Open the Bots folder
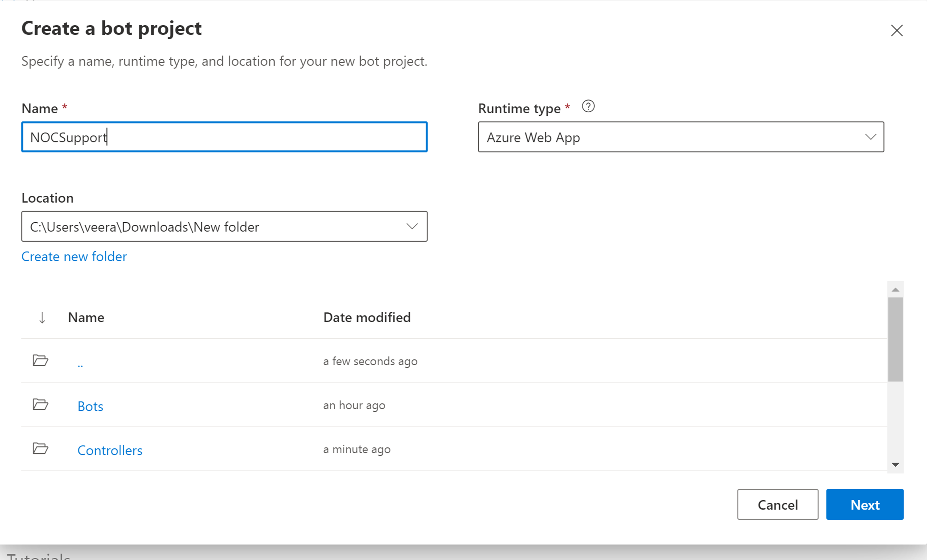927x560 pixels. click(90, 406)
